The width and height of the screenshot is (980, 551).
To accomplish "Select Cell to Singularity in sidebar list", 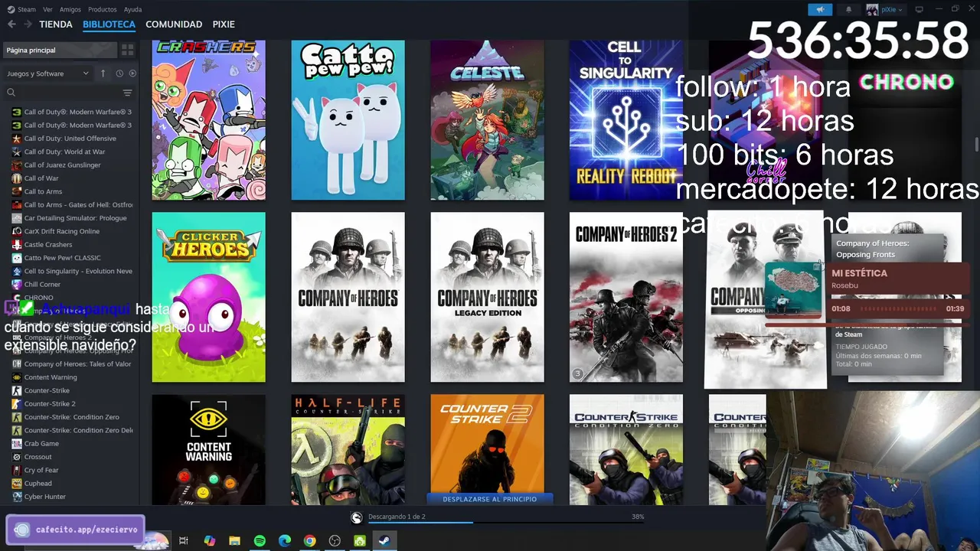I will [x=78, y=271].
